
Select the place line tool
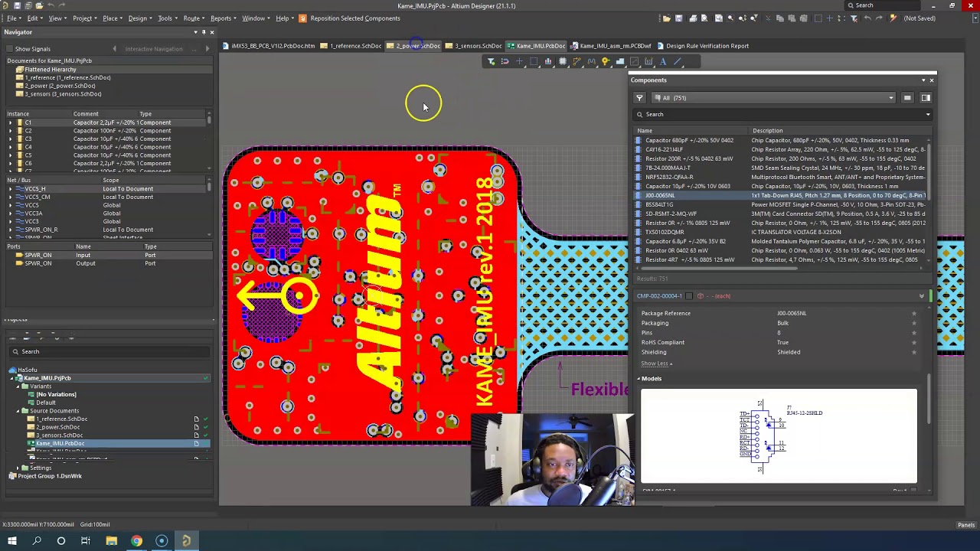click(678, 61)
